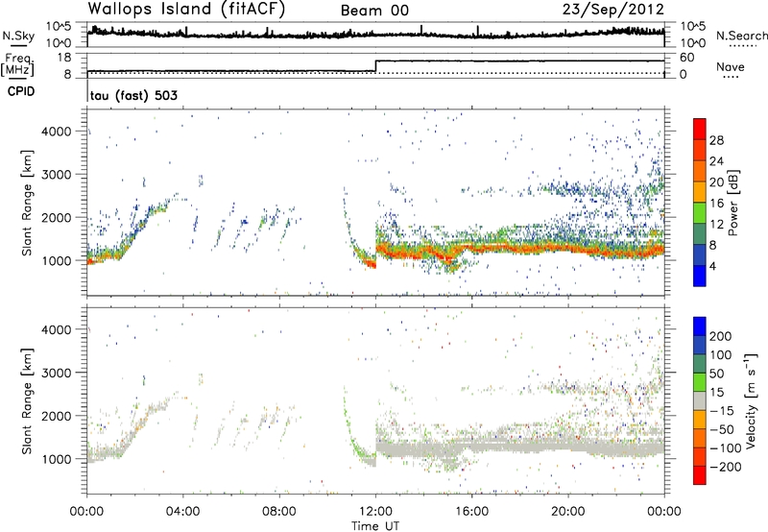The image size is (768, 532).
Task: Click the 'Time UT' axis title
Action: tap(375, 526)
